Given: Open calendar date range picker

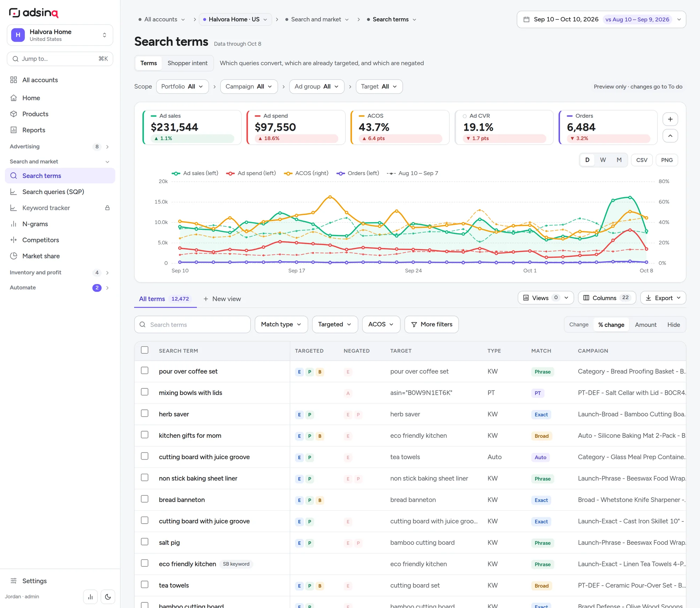Looking at the screenshot, I should tap(601, 20).
